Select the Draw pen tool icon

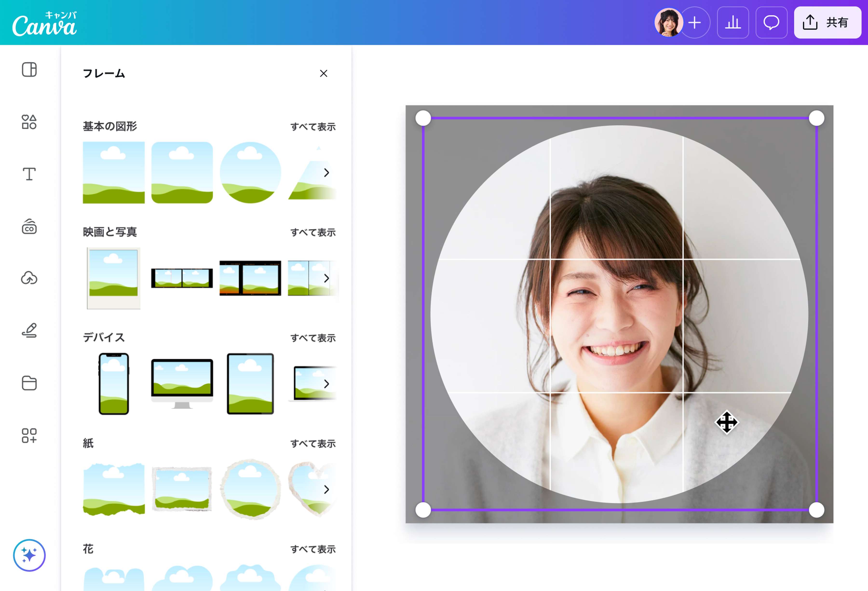[29, 331]
